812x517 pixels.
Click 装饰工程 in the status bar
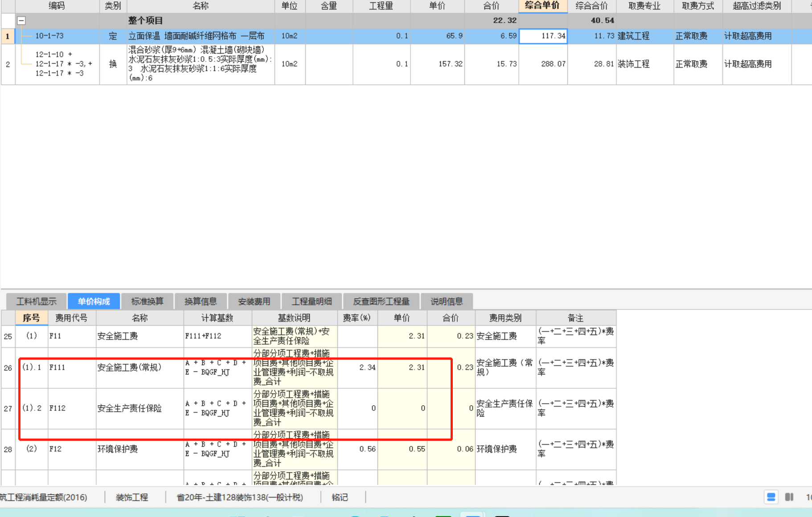pos(132,497)
